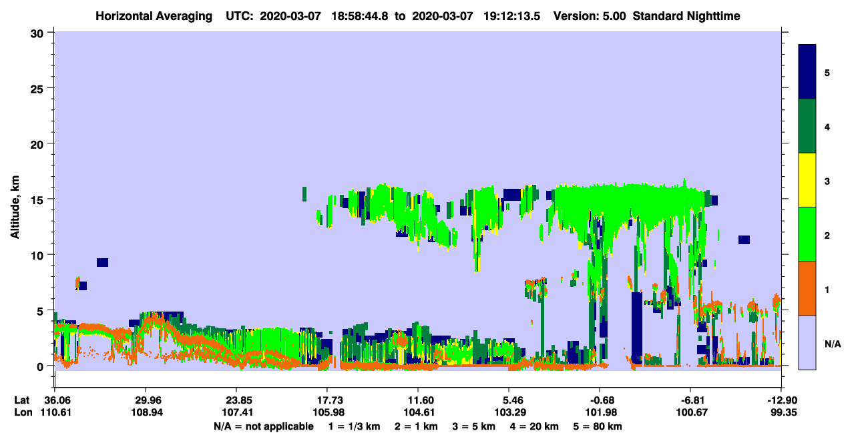Click the bright green colorbar segment labeled 2
This screenshot has height=445, width=868.
tap(807, 234)
